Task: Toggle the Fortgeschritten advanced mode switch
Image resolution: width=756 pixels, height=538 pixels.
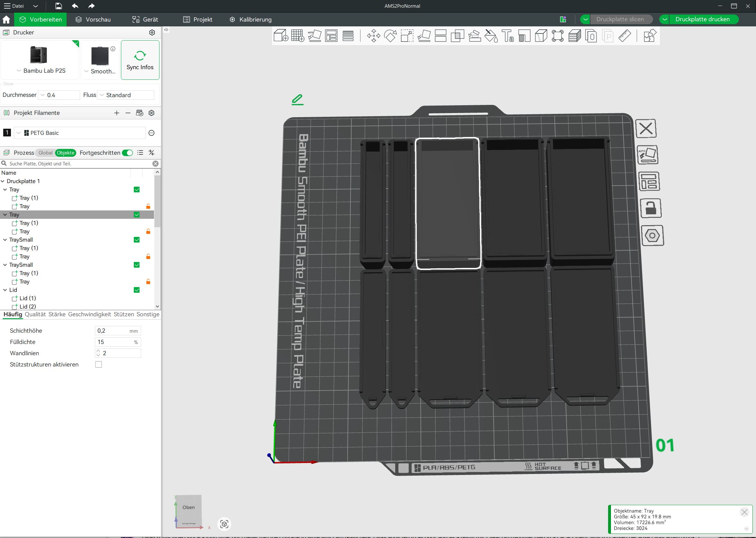Action: [x=127, y=153]
